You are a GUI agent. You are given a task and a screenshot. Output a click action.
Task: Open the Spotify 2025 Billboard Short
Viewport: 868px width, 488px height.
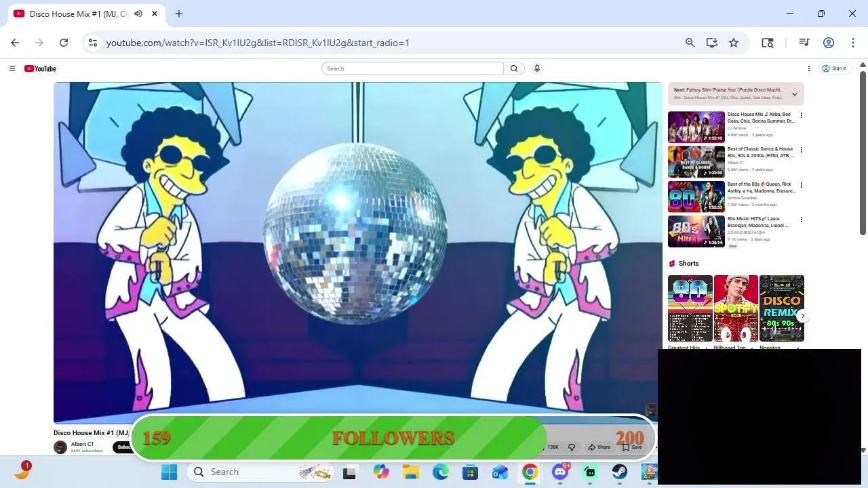point(736,308)
